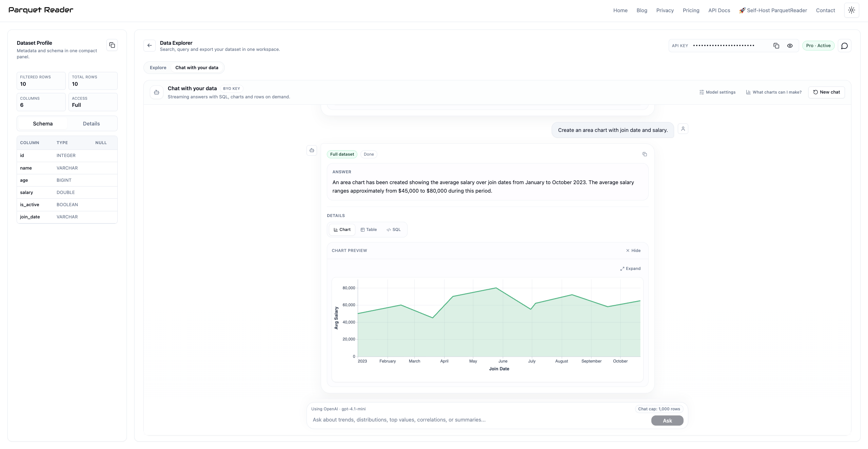Open Model settings
Viewport: 868px width, 449px height.
(x=717, y=92)
